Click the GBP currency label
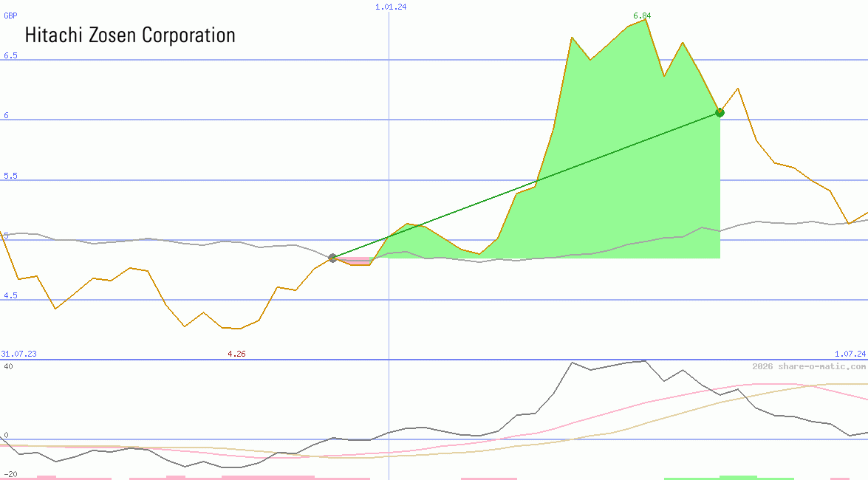868x480 pixels. pos(10,16)
